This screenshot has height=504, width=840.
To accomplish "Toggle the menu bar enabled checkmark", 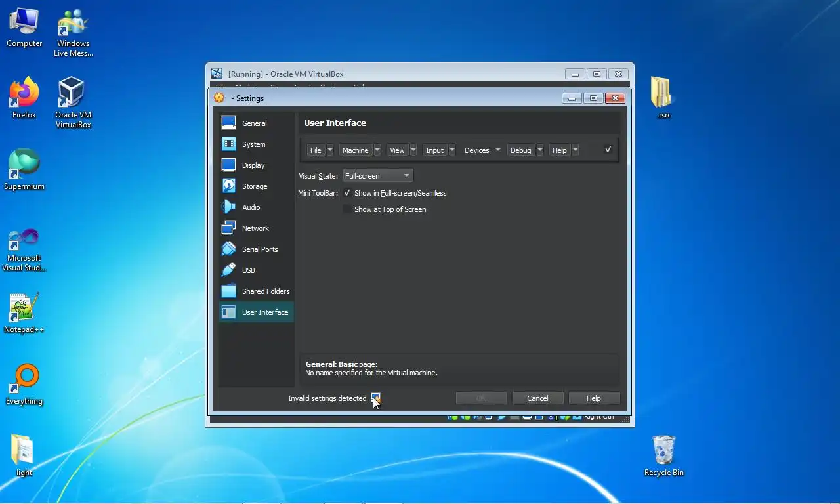I will pos(608,150).
